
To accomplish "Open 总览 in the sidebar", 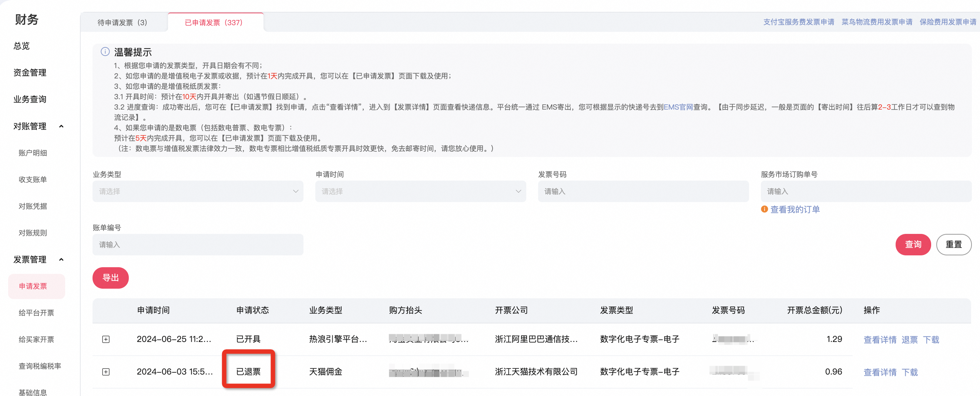I will 22,46.
